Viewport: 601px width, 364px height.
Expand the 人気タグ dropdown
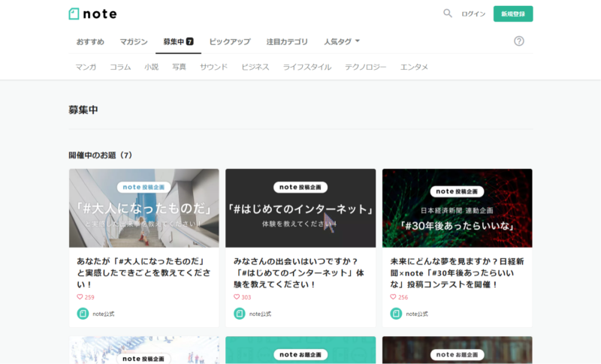point(342,42)
